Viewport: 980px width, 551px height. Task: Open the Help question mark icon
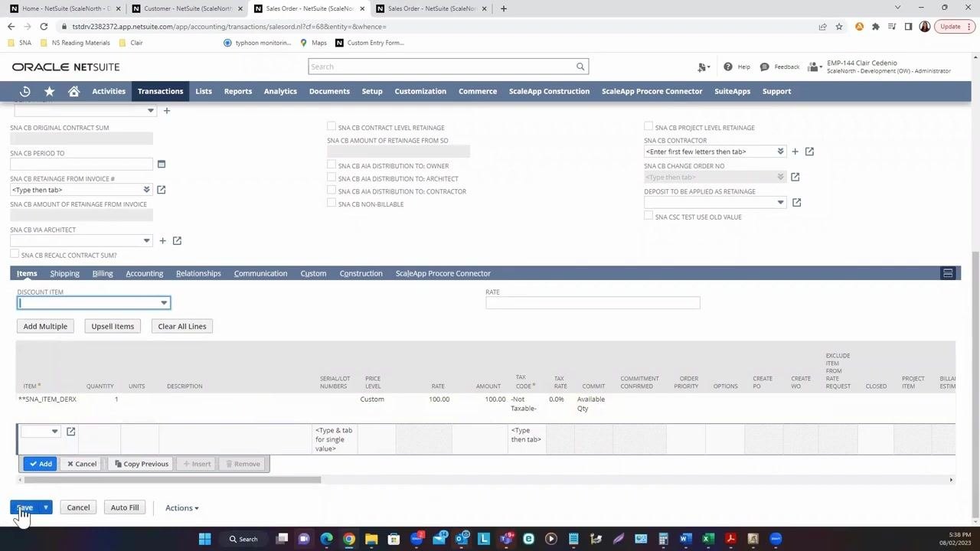tap(728, 67)
